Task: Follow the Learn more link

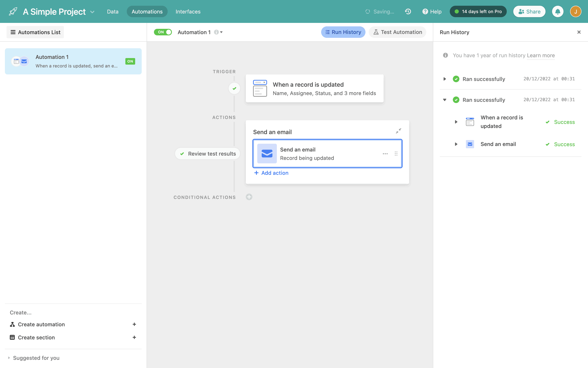Action: [x=541, y=55]
